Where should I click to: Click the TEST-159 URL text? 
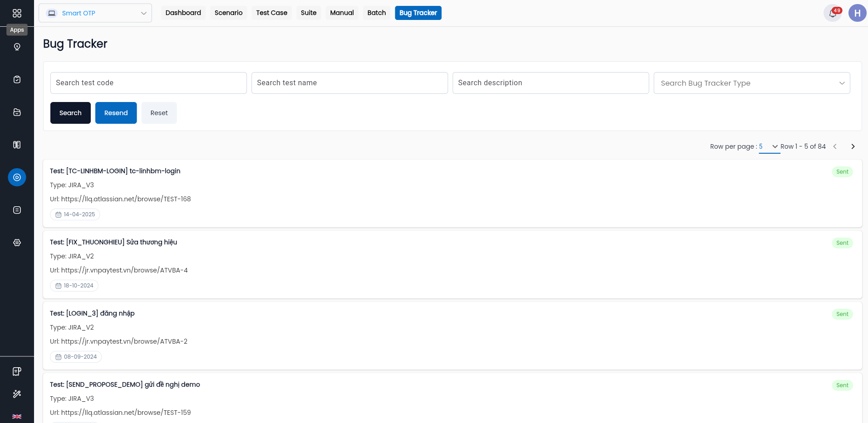coord(126,413)
